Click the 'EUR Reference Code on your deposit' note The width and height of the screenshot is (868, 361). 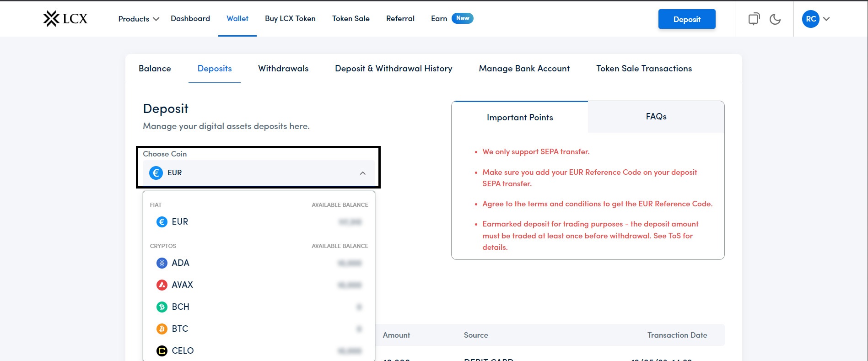click(x=590, y=178)
